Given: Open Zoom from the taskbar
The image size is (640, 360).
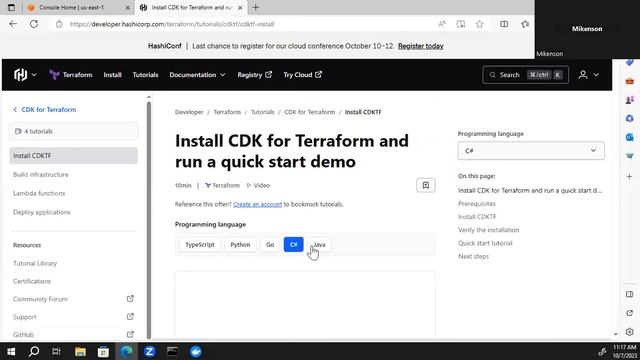Looking at the screenshot, I should pos(149,351).
